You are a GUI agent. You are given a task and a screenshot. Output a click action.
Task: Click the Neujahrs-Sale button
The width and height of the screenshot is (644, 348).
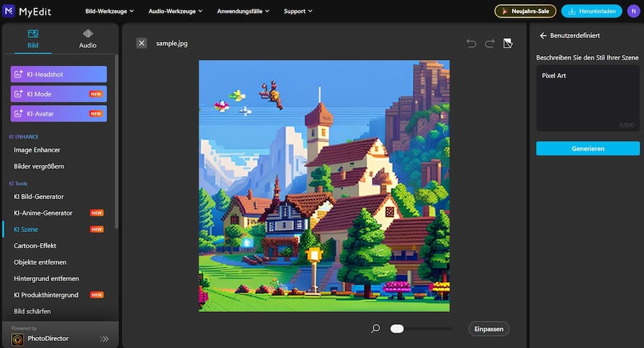coord(526,11)
